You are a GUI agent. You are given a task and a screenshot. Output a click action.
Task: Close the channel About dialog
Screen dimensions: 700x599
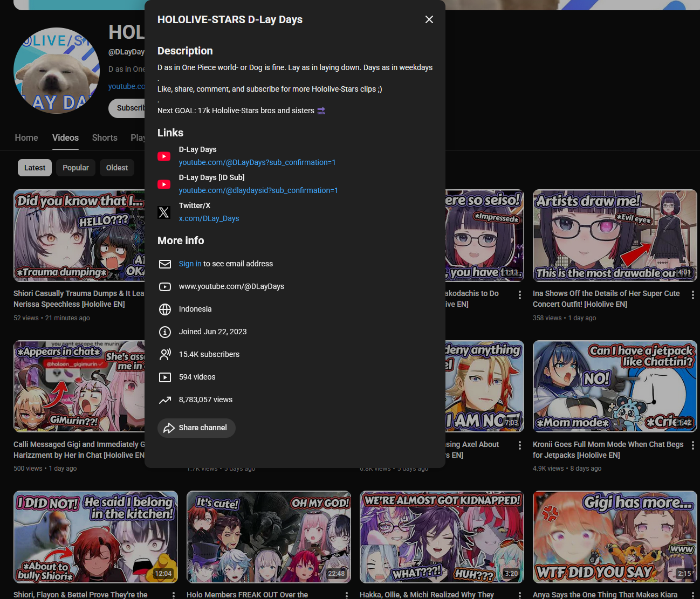pos(429,19)
